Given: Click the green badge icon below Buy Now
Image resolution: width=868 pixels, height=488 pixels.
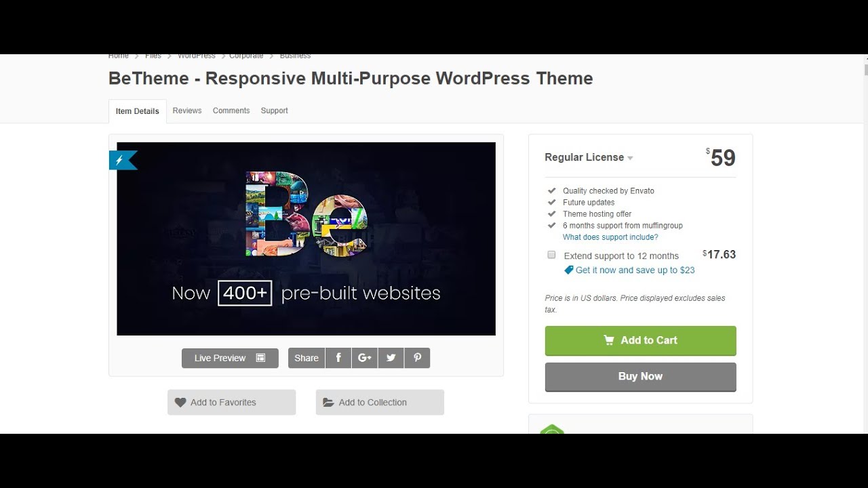Looking at the screenshot, I should [552, 429].
